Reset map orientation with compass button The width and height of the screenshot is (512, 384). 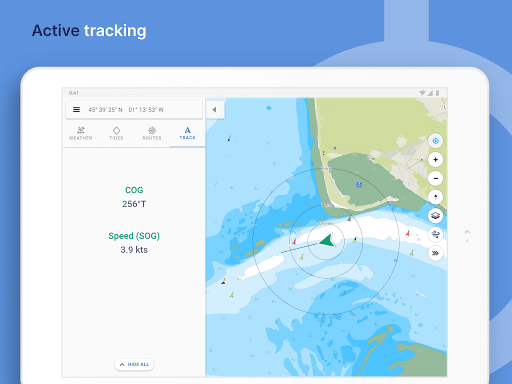click(435, 197)
